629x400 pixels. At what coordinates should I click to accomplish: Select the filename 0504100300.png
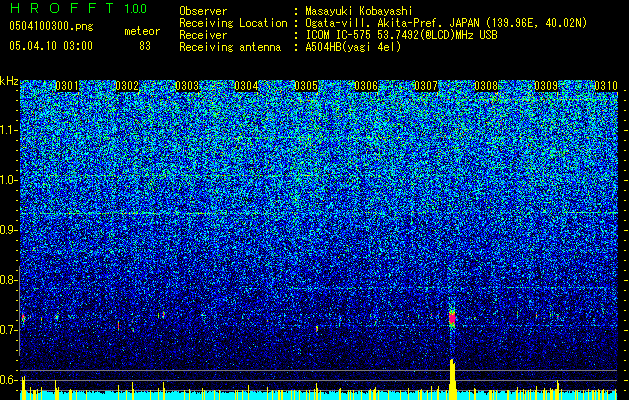pos(51,26)
